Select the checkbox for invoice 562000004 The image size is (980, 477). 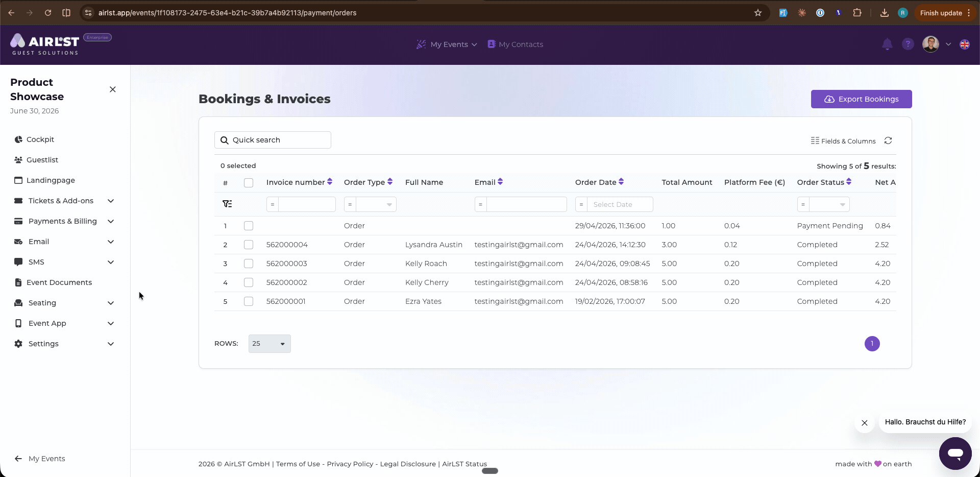click(x=249, y=245)
